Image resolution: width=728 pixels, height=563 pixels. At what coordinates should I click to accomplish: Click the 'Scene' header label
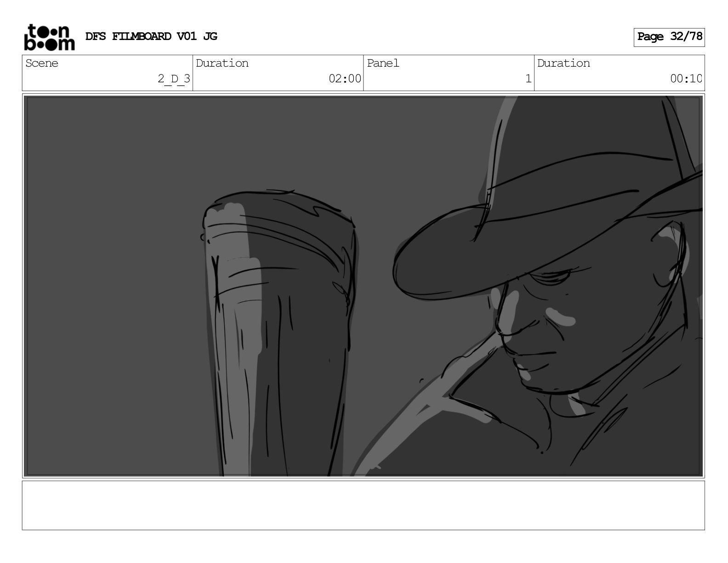pyautogui.click(x=42, y=63)
